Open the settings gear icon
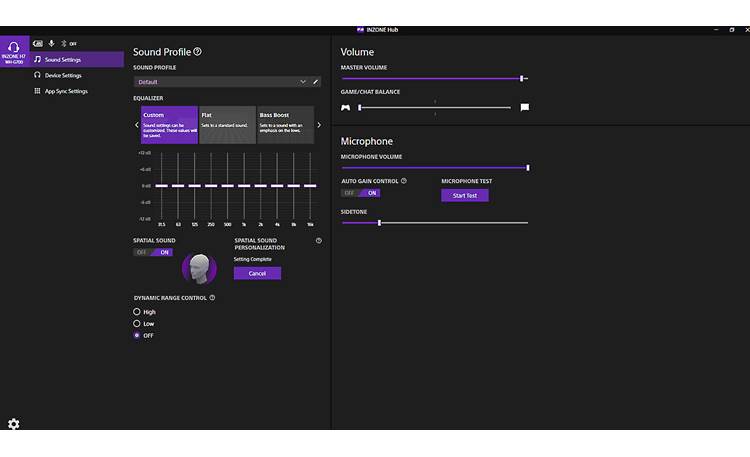The height and width of the screenshot is (457, 750). pyautogui.click(x=13, y=424)
